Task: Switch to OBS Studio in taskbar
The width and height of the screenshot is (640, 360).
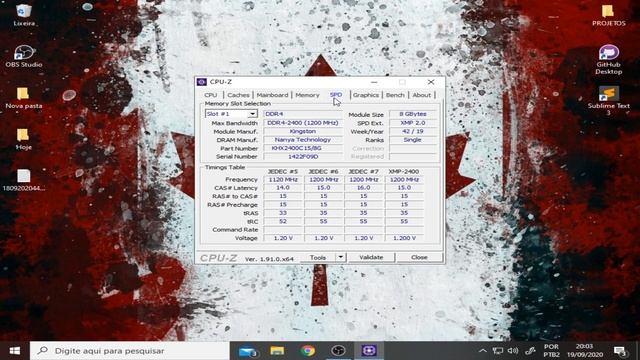Action: coord(338,351)
